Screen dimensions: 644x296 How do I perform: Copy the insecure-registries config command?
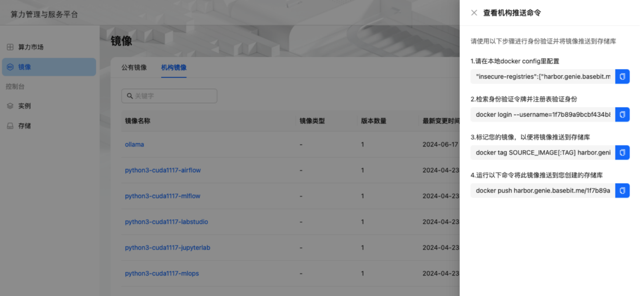(622, 77)
